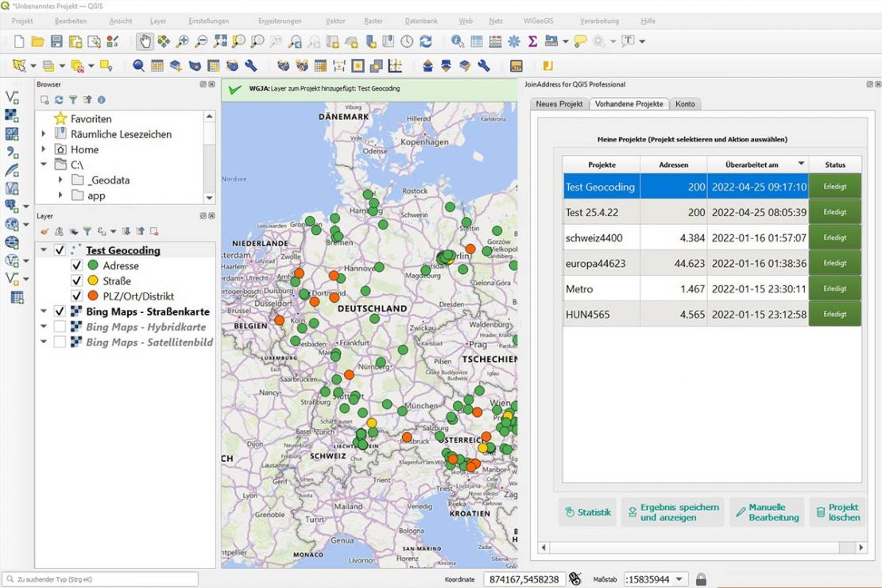
Task: Click the Zoom In magnifier tool
Action: click(x=182, y=41)
